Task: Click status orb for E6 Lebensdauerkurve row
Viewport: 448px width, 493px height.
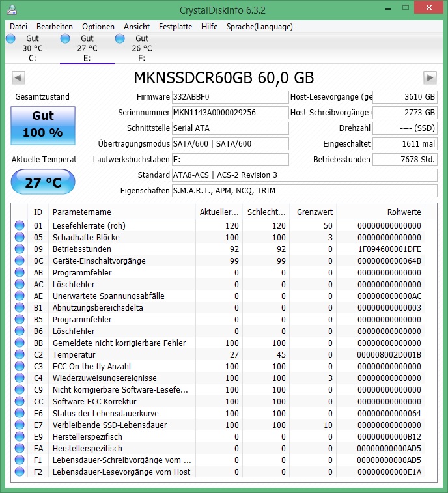Action: [x=20, y=413]
